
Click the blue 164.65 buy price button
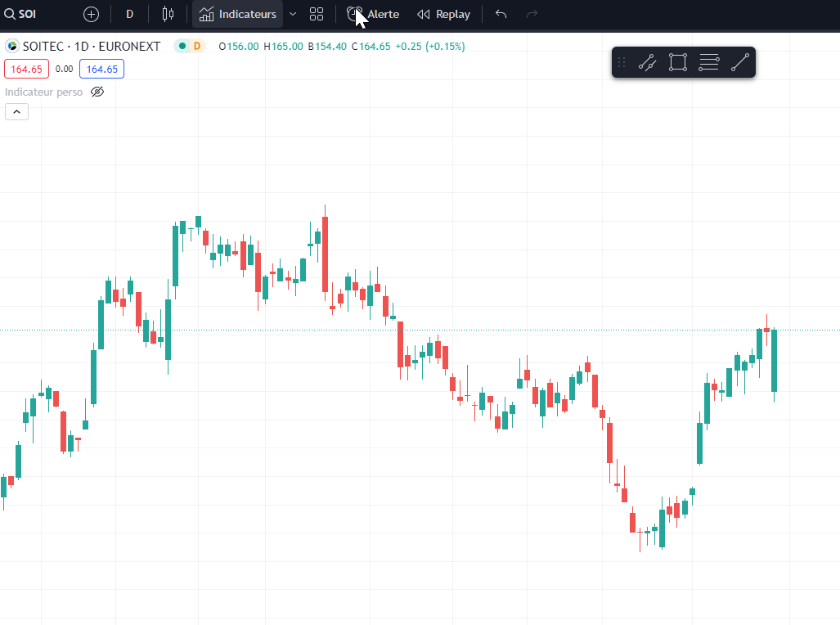pyautogui.click(x=101, y=69)
